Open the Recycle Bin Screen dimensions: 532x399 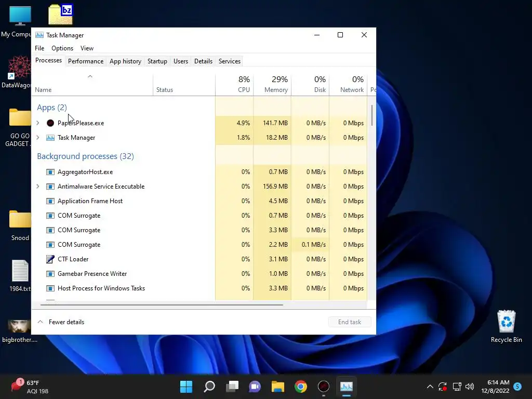pyautogui.click(x=507, y=321)
